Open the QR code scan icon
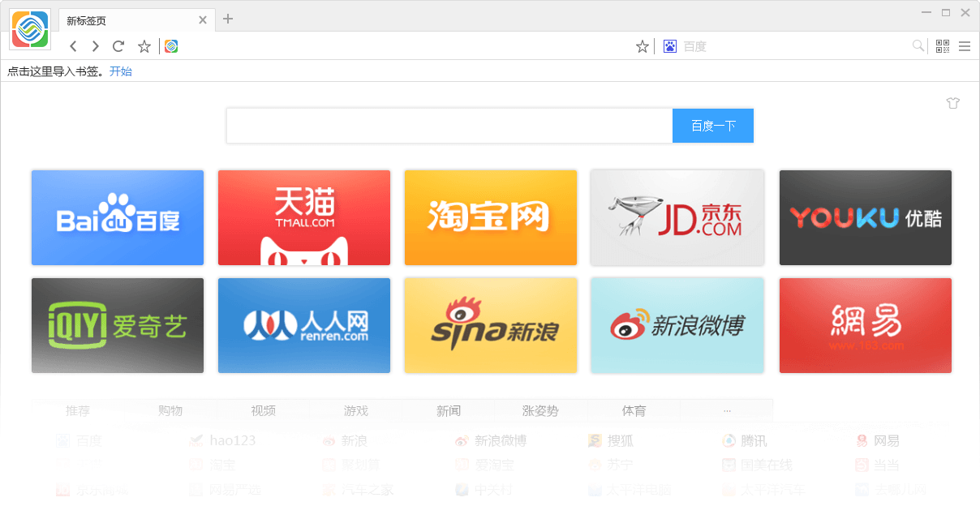 (942, 46)
